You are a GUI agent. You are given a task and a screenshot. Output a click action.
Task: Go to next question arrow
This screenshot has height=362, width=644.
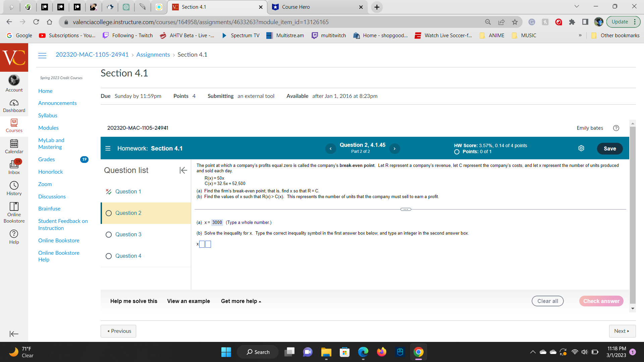point(394,148)
